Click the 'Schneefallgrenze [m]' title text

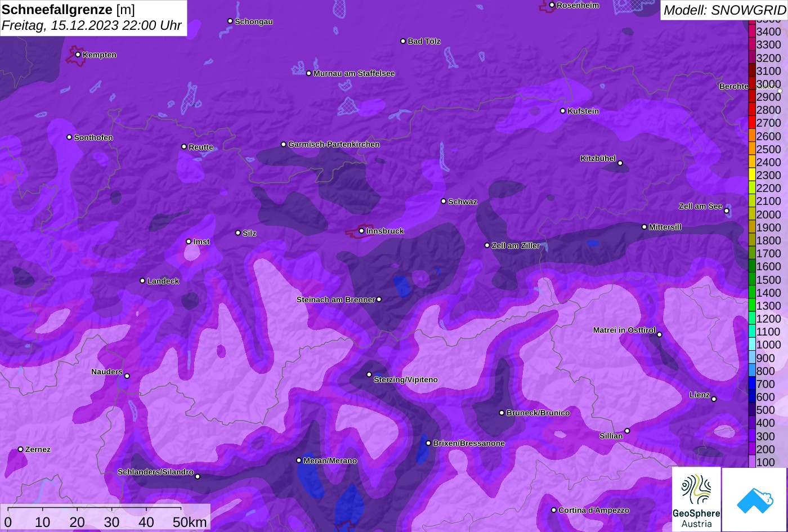click(68, 10)
